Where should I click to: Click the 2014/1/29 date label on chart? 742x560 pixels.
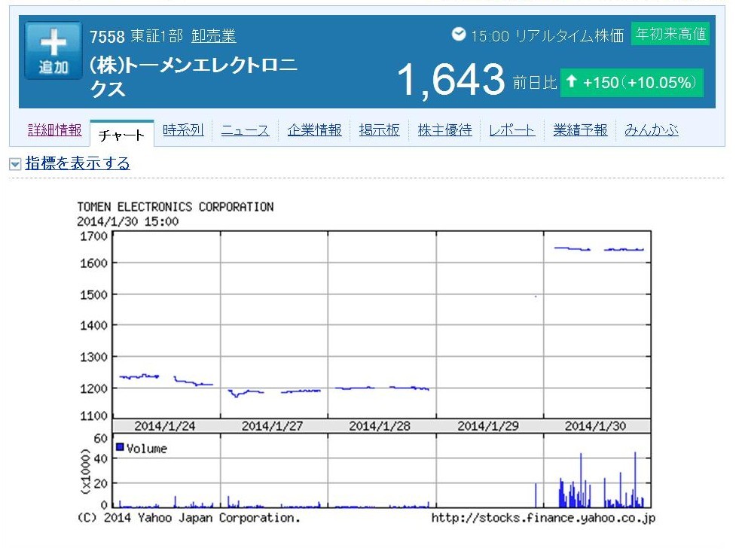(488, 426)
